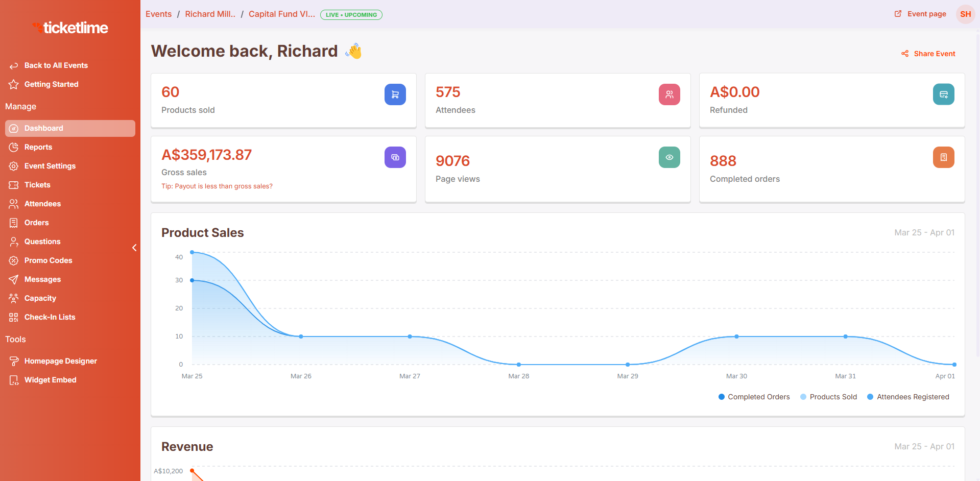Click the purple Gross sales icon
980x481 pixels.
(395, 157)
